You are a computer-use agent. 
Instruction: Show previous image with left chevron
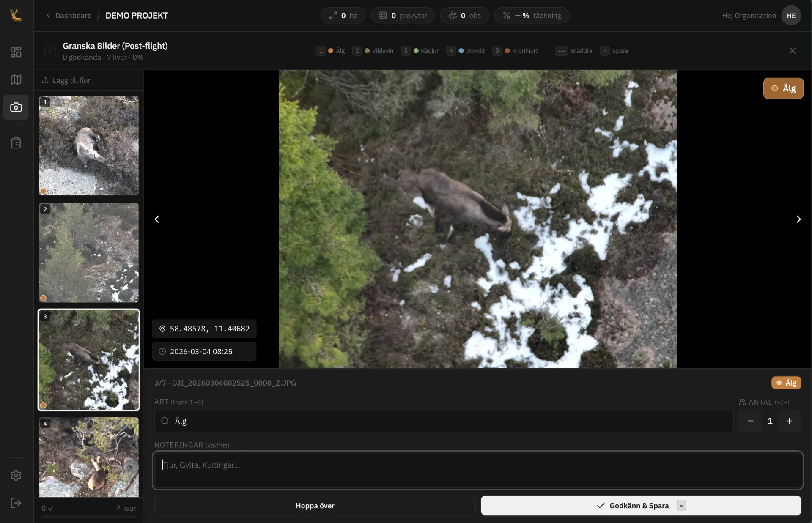pos(157,219)
